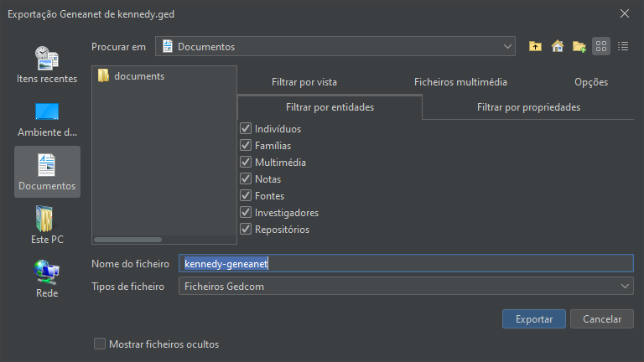
Task: Click the file list horizontal scrollbar
Action: tap(127, 240)
